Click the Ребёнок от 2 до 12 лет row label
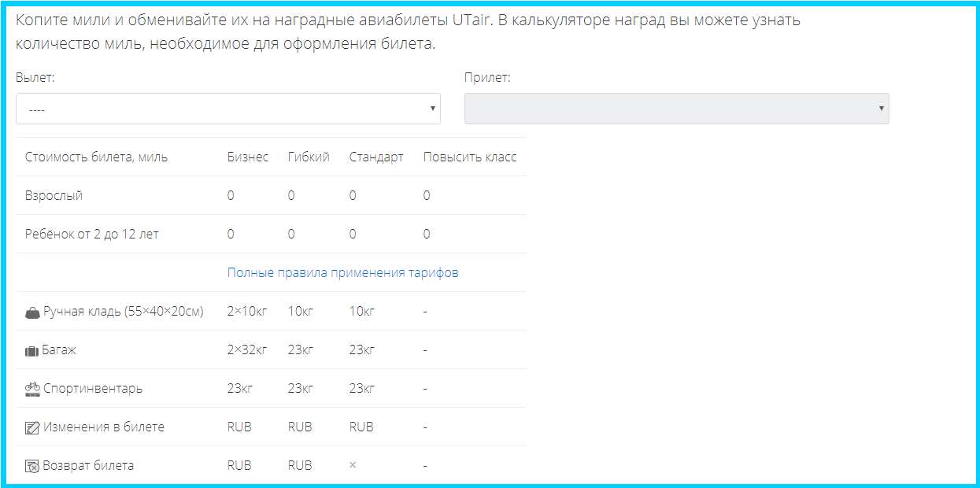The height and width of the screenshot is (488, 980). tap(91, 235)
